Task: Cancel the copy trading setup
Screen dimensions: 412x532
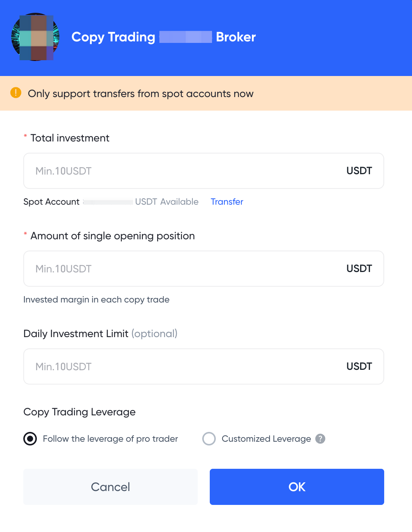Action: pos(110,486)
